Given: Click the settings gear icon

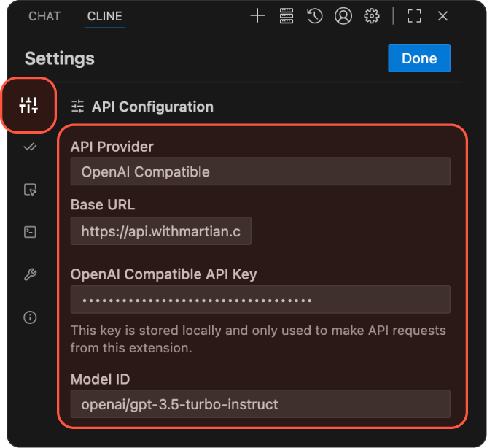Looking at the screenshot, I should click(x=372, y=16).
